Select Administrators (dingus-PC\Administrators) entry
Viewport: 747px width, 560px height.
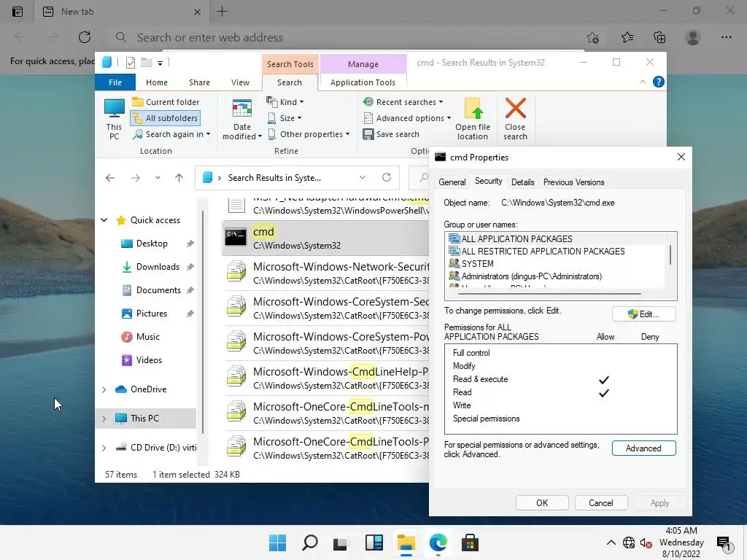pyautogui.click(x=532, y=276)
